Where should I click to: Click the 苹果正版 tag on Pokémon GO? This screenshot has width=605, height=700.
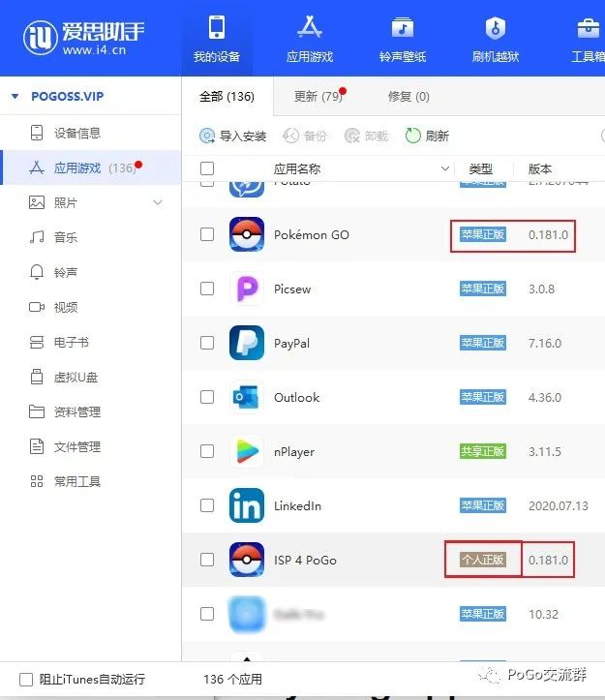tap(483, 234)
